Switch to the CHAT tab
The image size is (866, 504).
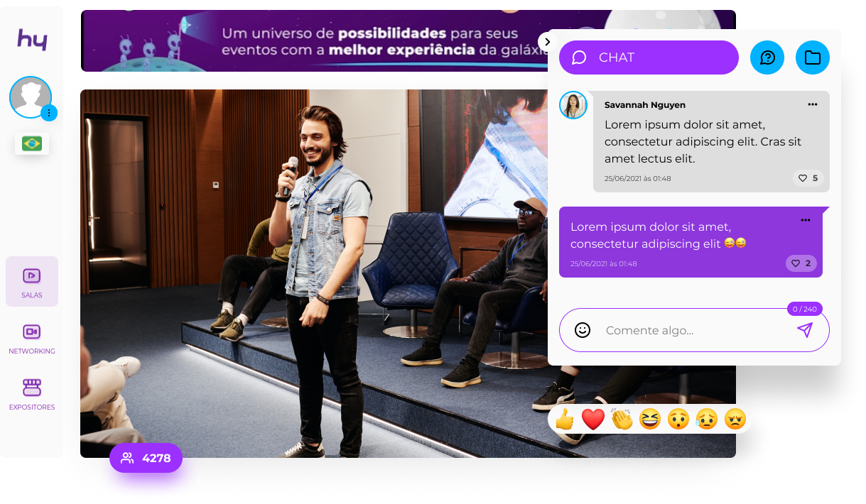click(x=648, y=57)
